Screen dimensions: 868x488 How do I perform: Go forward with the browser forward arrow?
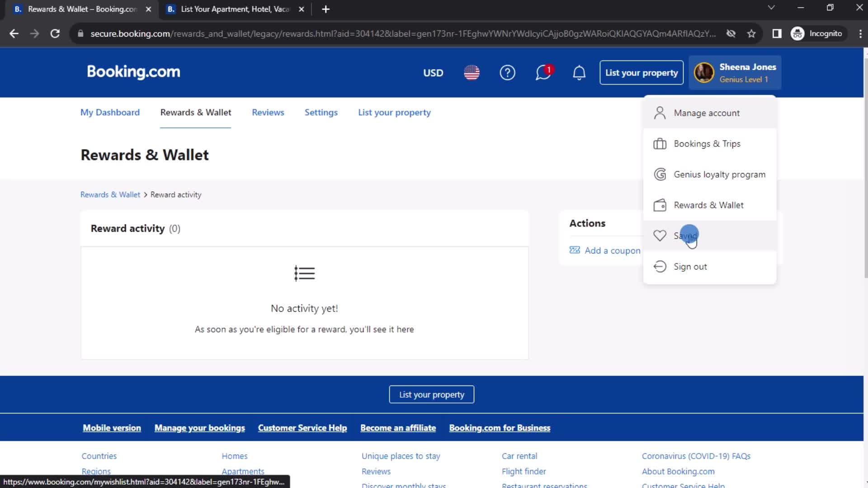tap(34, 33)
